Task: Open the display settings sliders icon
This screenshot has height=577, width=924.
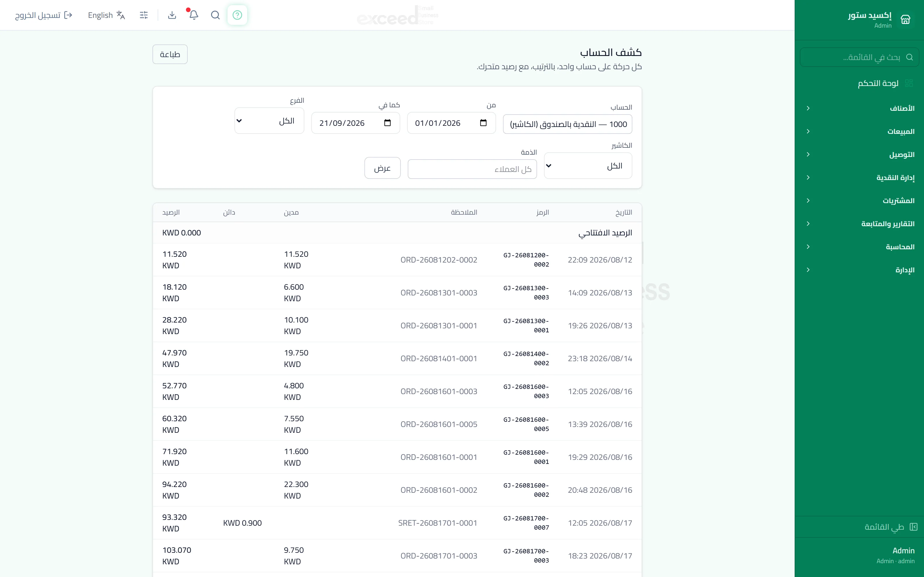Action: (144, 15)
